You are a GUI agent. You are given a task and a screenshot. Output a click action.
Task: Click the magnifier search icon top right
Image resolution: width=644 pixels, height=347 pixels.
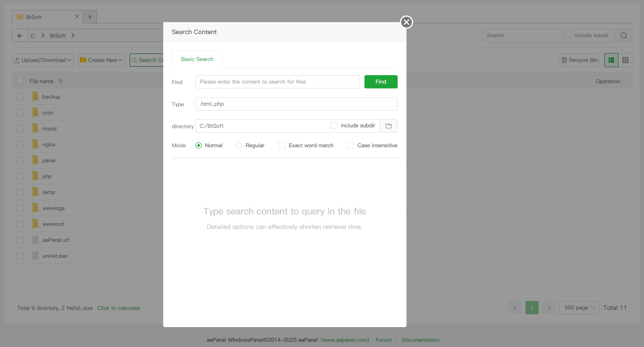pos(623,35)
